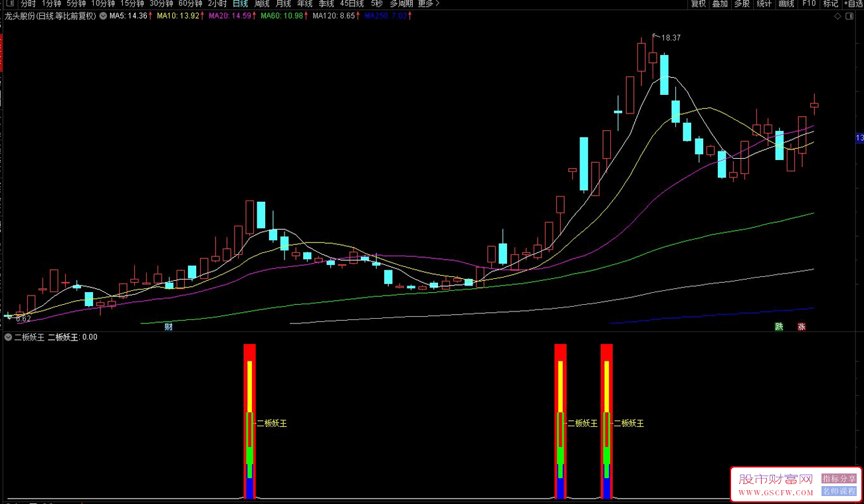
Task: Click the 叠加 overlay button
Action: pos(720,3)
